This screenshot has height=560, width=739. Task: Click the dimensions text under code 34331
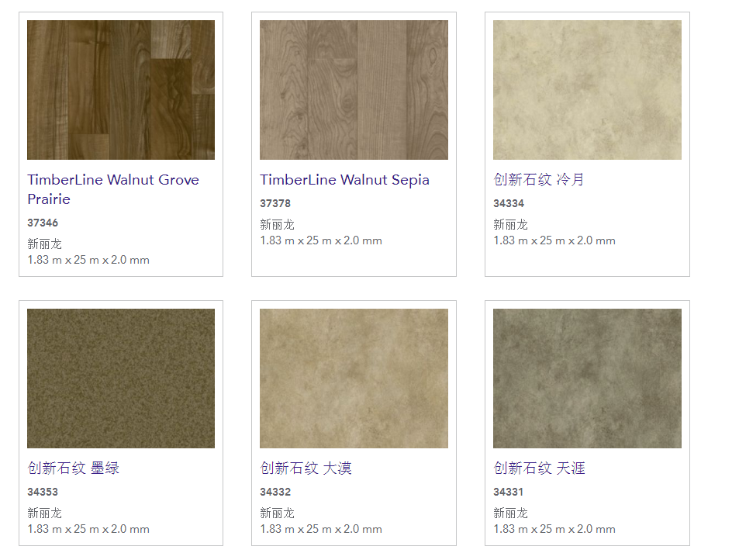pos(554,529)
